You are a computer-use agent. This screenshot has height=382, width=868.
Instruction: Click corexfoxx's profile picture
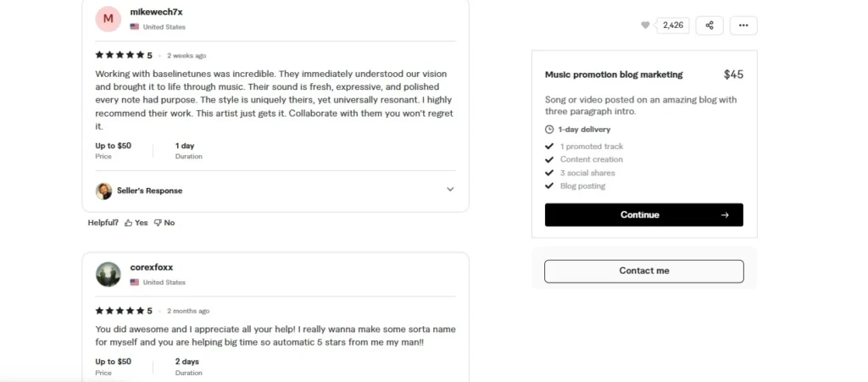[x=108, y=274]
